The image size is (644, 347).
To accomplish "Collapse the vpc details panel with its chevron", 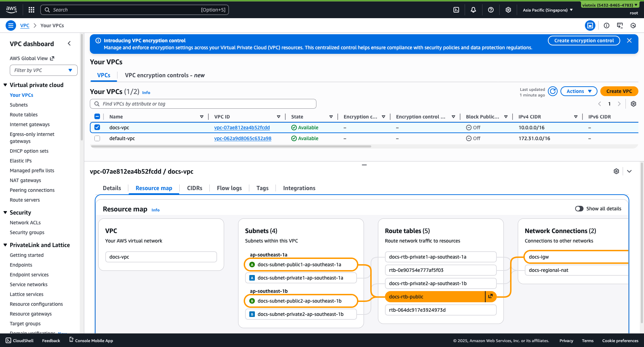I will coord(629,171).
